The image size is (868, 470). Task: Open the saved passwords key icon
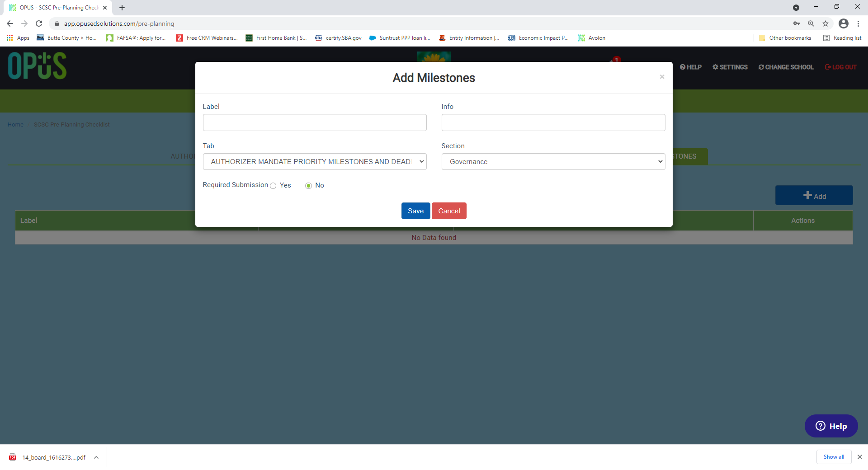pyautogui.click(x=797, y=23)
